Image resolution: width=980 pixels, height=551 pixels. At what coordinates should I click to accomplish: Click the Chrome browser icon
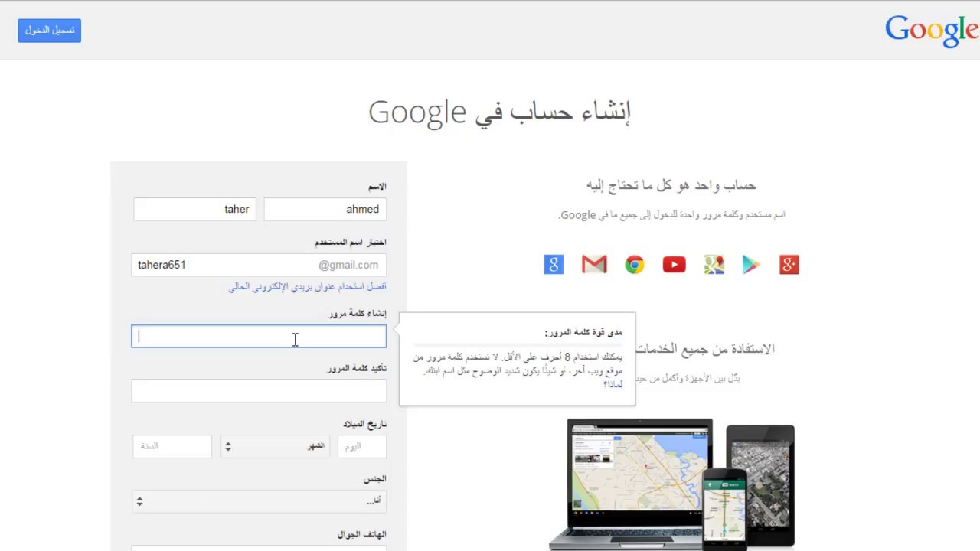click(x=634, y=265)
